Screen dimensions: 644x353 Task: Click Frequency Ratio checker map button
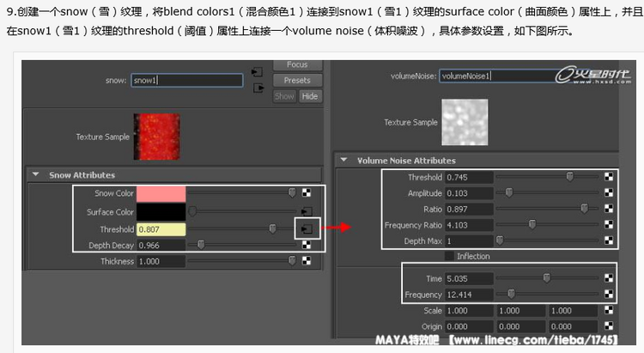(x=609, y=225)
